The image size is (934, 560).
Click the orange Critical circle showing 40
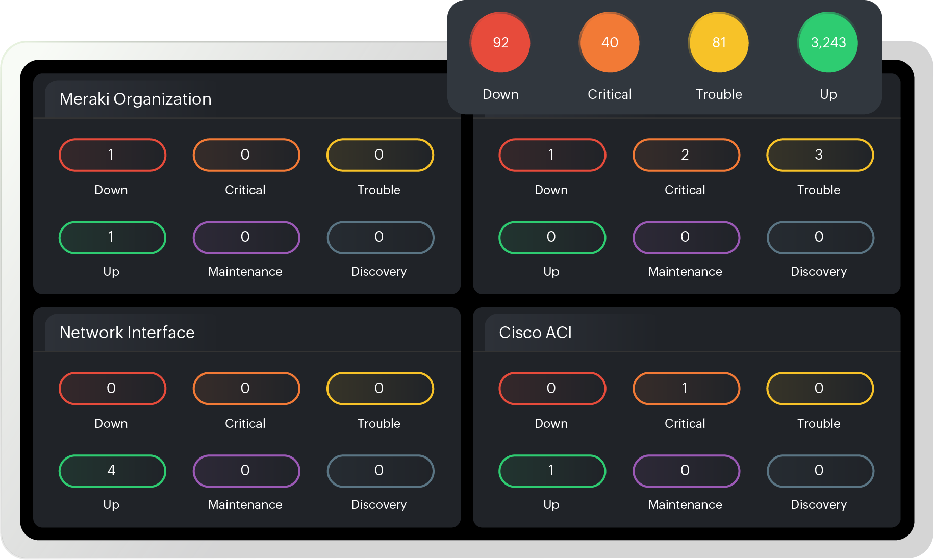[609, 43]
